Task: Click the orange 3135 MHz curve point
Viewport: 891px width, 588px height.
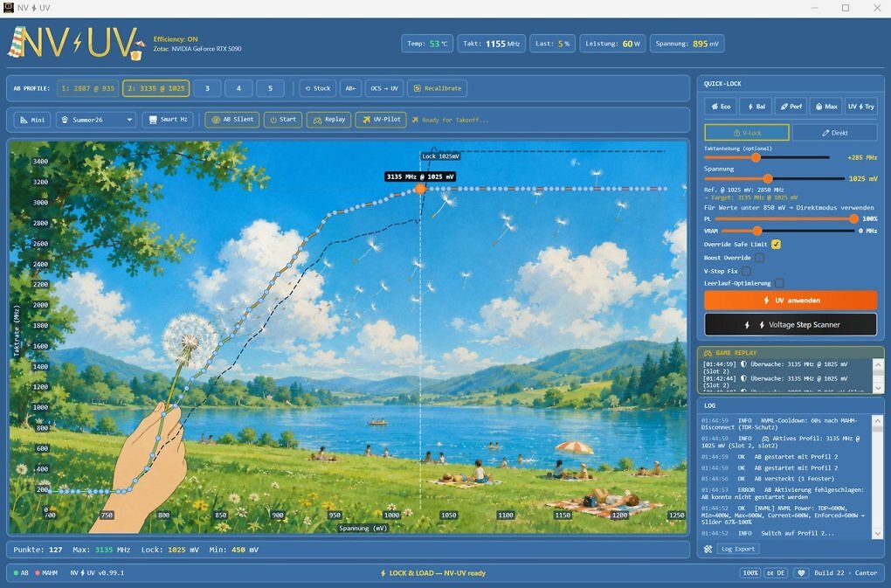Action: (420, 189)
